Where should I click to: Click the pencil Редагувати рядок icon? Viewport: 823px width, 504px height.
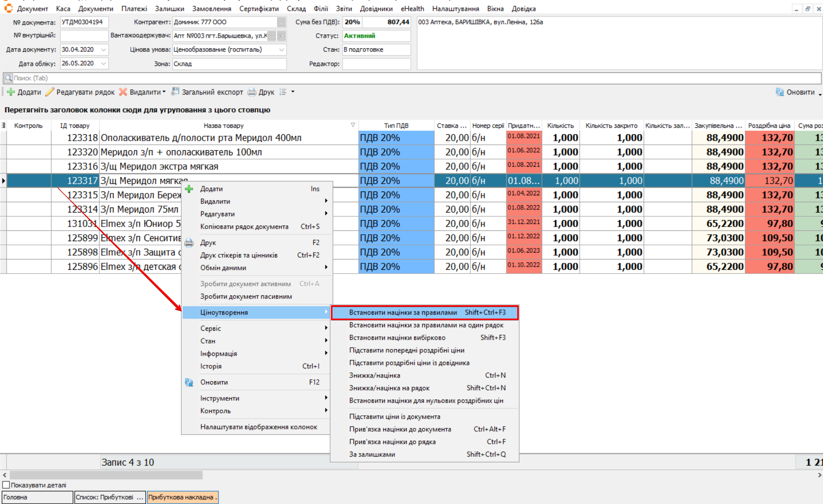click(50, 92)
